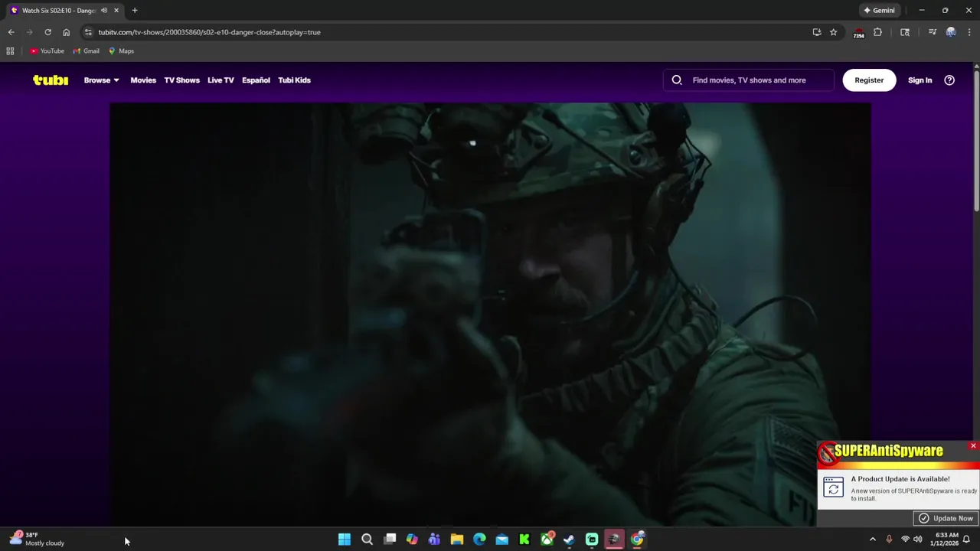Click the search magnifier icon on Tubi
This screenshot has width=980, height=551.
point(677,80)
